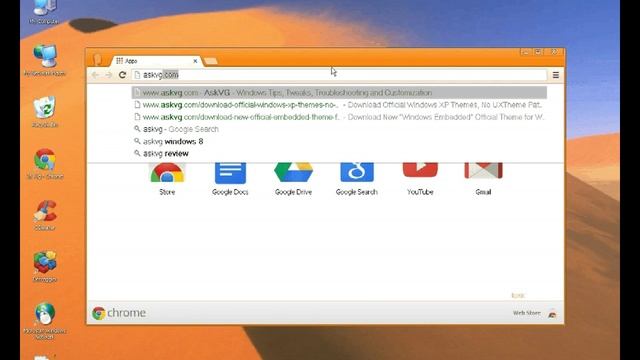The width and height of the screenshot is (640, 360).
Task: Select the My Network Places desktop icon
Action: click(45, 60)
